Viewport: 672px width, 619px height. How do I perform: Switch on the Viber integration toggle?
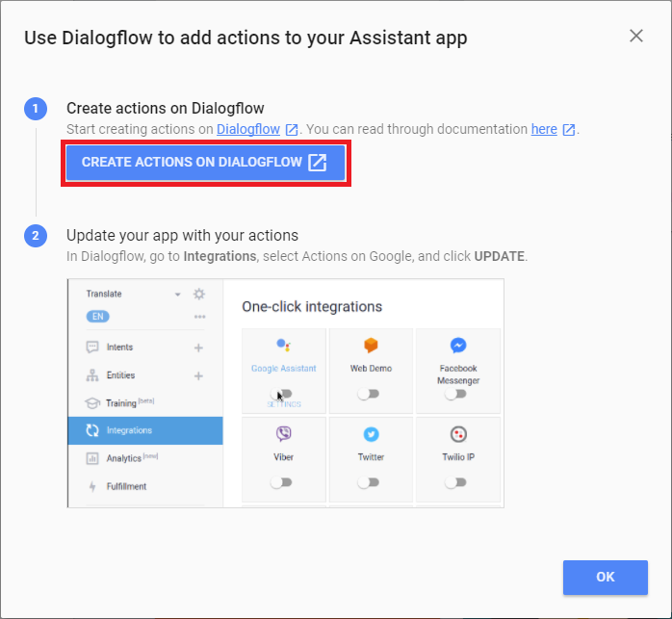[281, 482]
